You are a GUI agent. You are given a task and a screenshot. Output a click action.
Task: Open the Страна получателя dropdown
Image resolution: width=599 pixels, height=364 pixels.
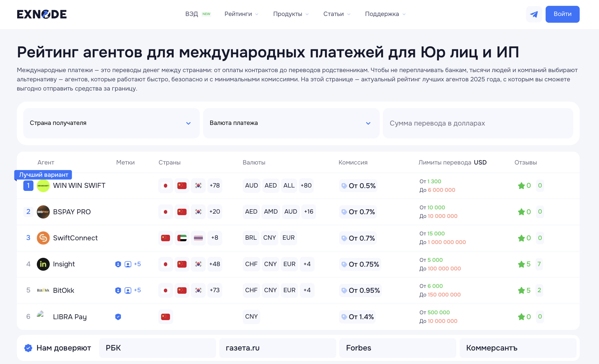(x=111, y=123)
